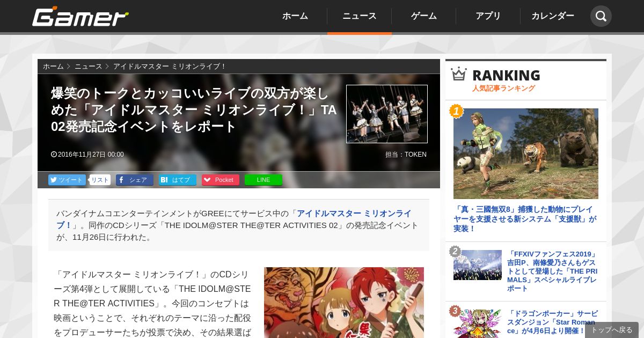Viewport: 644px width, 338px height.
Task: Click the crown icon beside RANKING
Action: pos(459,74)
